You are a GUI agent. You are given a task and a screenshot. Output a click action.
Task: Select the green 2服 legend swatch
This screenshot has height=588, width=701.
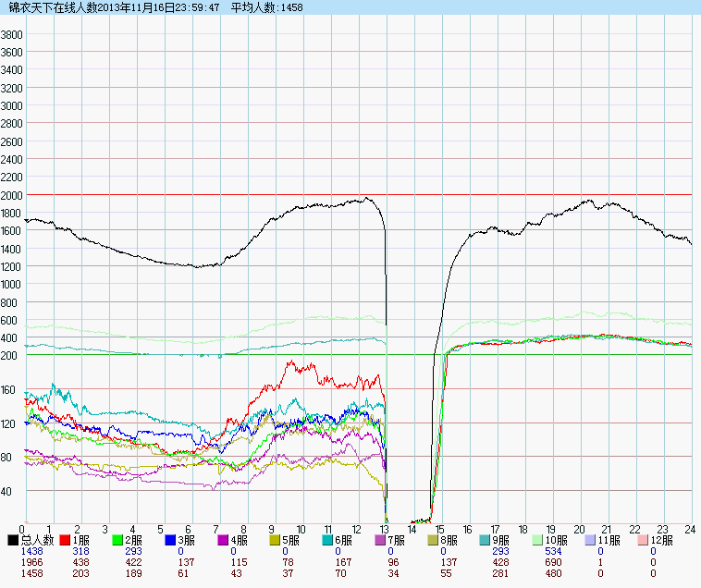(x=118, y=539)
